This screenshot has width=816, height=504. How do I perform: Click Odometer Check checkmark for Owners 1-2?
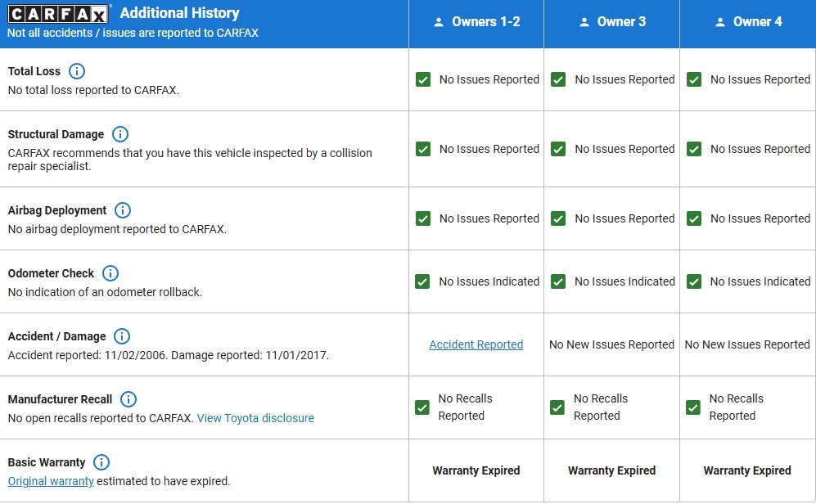(422, 281)
